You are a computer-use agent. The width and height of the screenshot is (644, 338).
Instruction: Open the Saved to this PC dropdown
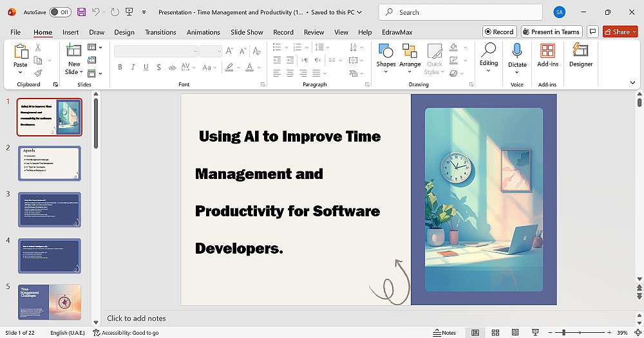click(336, 12)
